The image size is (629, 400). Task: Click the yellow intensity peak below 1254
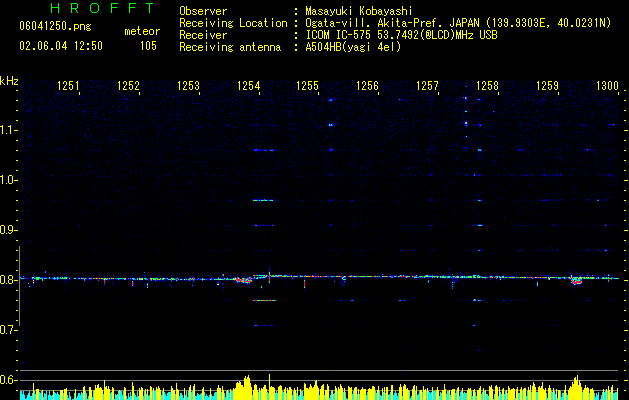click(x=246, y=386)
